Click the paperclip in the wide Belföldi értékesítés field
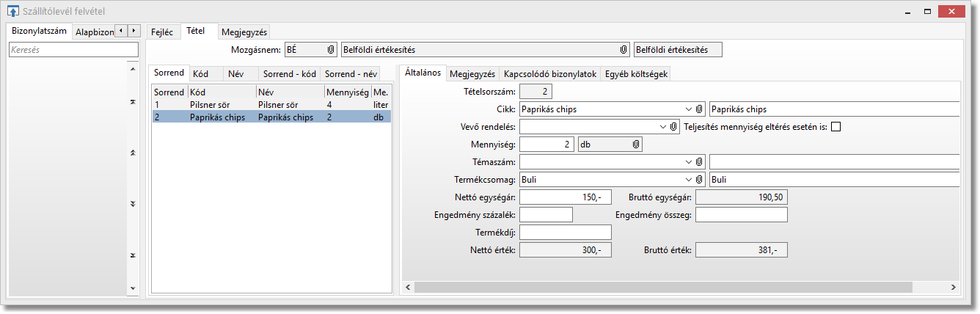 click(624, 50)
